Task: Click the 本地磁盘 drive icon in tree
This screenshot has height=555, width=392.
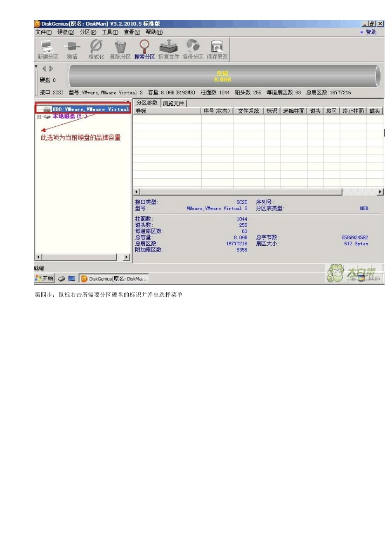Action: 47,116
